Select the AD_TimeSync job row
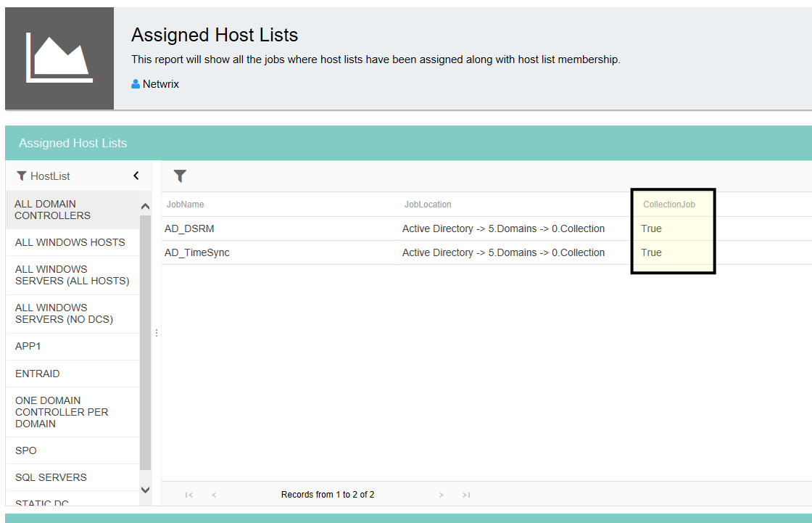 (197, 252)
